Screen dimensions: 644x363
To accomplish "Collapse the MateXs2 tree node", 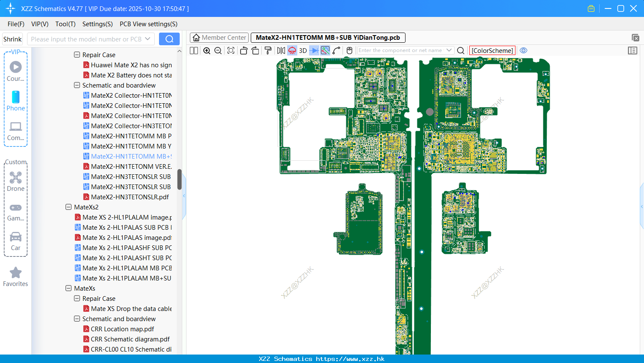I will pos(69,207).
